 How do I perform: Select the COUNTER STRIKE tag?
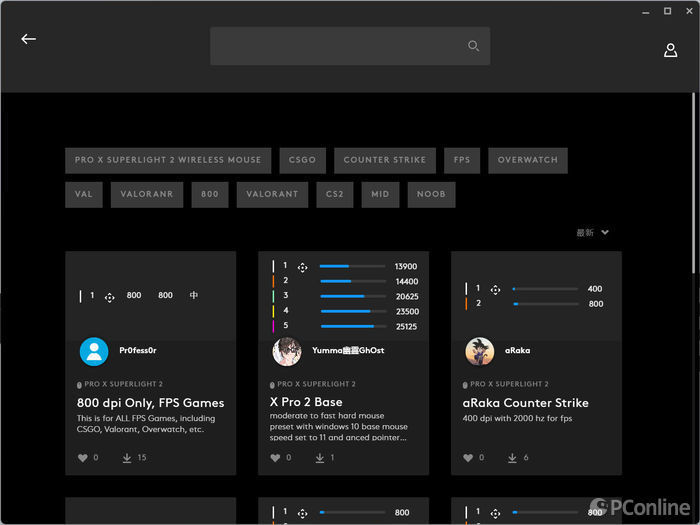click(x=385, y=160)
